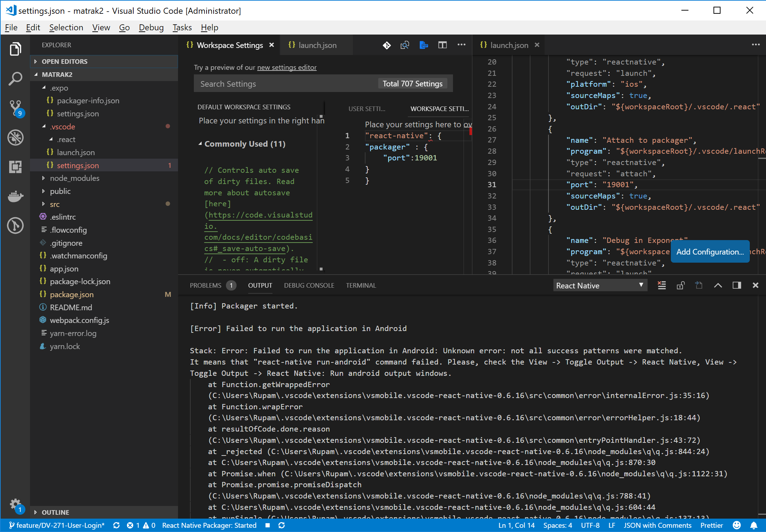Open the new settings editor link
The image size is (766, 532).
click(x=287, y=67)
